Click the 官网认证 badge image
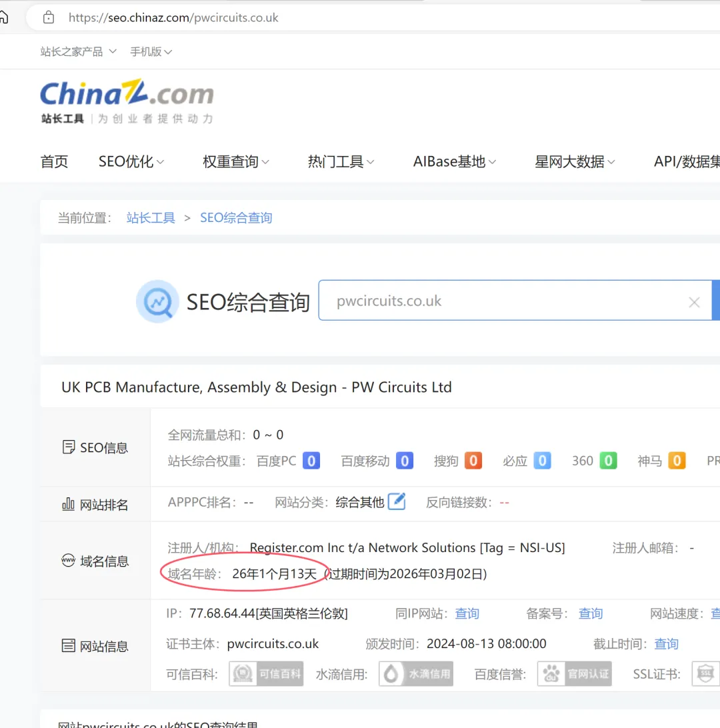 574,674
